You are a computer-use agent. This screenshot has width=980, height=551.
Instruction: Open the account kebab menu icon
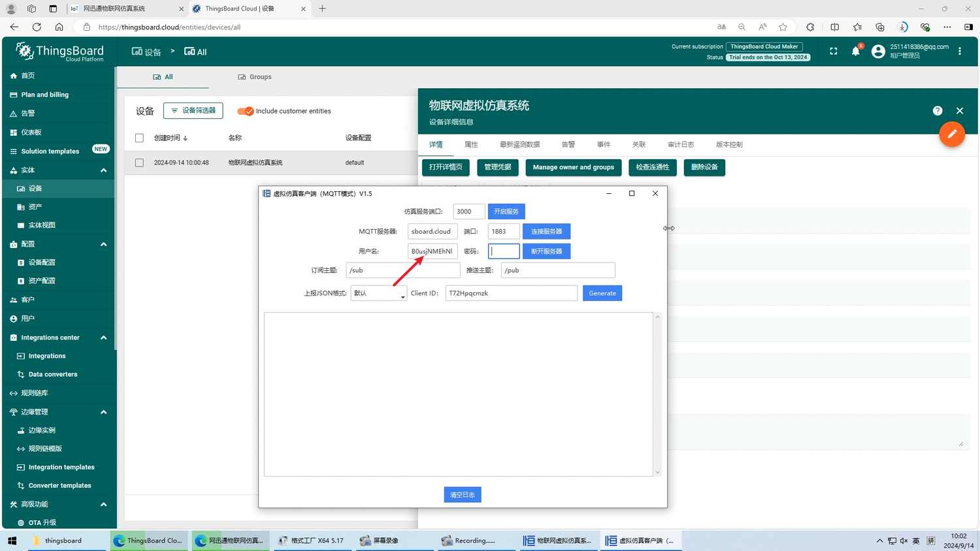coord(960,52)
